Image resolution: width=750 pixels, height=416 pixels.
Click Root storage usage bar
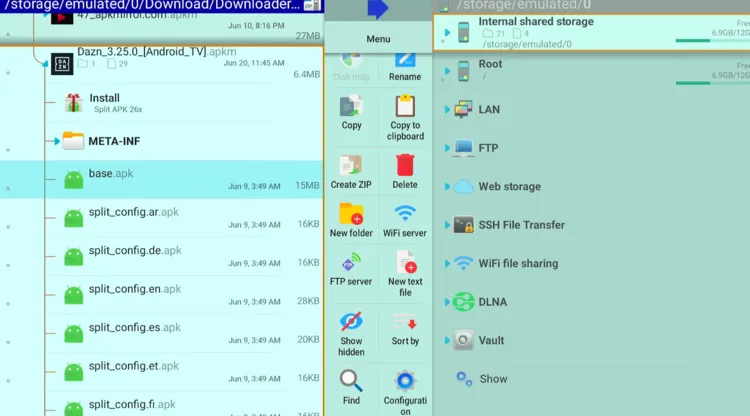pos(713,83)
